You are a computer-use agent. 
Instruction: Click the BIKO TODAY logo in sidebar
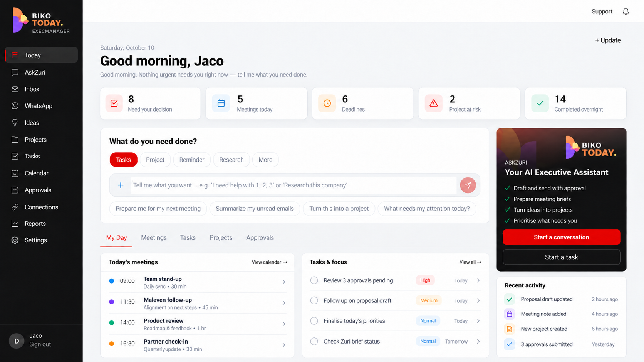click(41, 20)
